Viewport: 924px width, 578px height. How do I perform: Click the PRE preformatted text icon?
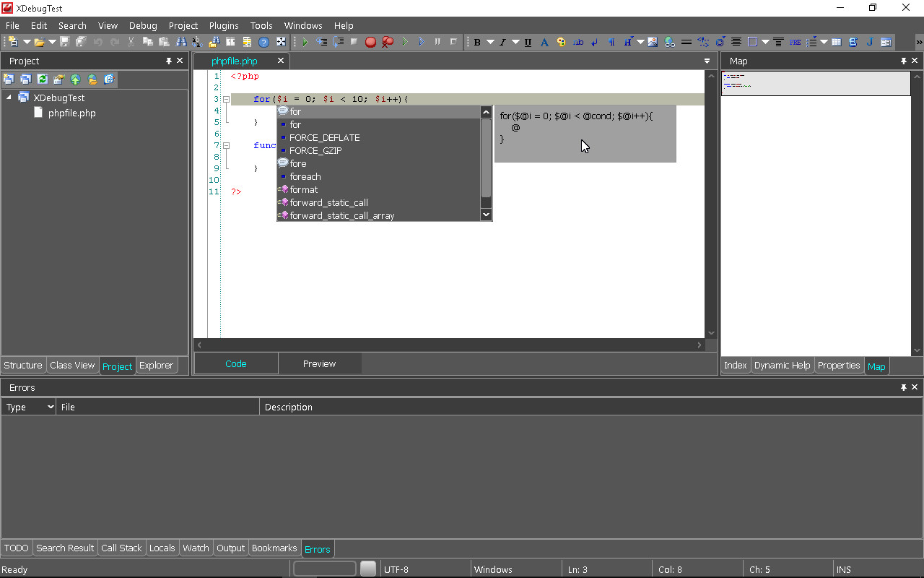coord(795,42)
